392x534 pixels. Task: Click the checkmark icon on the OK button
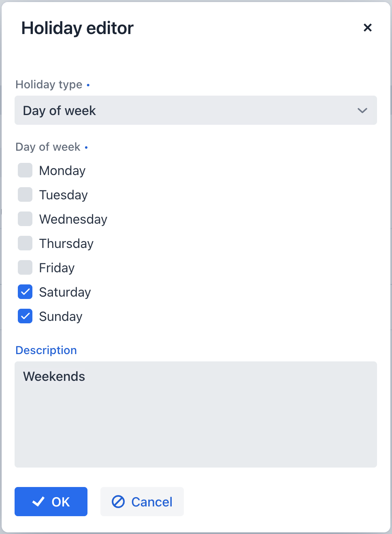[38, 502]
